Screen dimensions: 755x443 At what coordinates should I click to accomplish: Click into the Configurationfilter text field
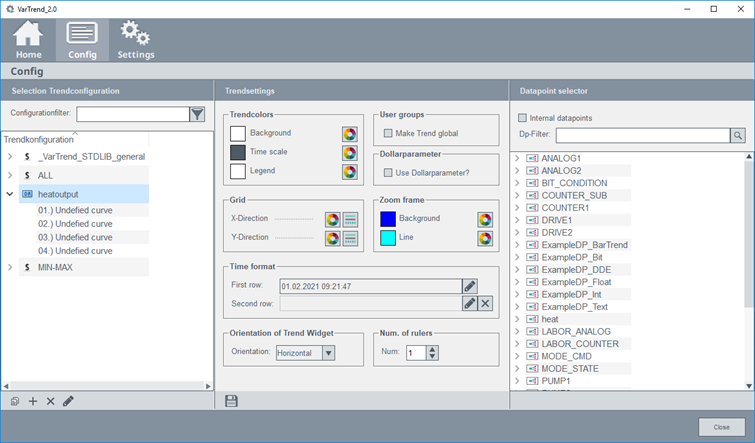[132, 114]
